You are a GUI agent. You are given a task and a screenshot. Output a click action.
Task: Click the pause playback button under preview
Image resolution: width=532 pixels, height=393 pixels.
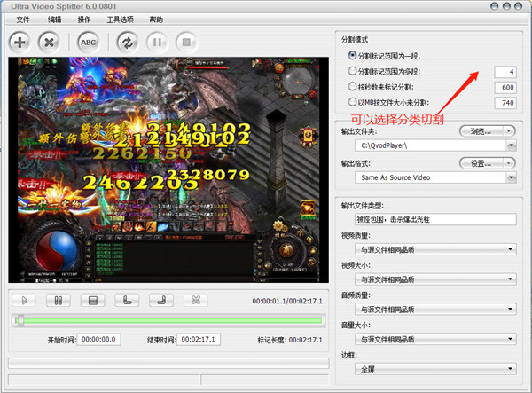(x=59, y=301)
